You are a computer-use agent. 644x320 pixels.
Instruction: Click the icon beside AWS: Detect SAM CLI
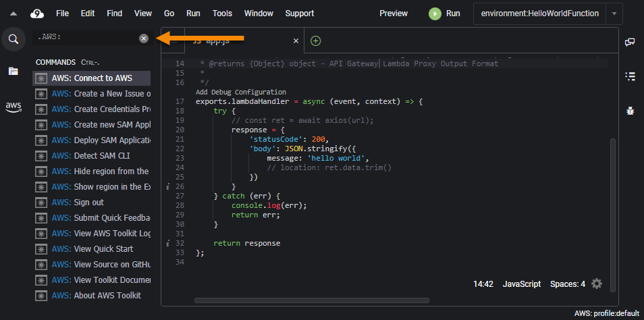tap(41, 156)
